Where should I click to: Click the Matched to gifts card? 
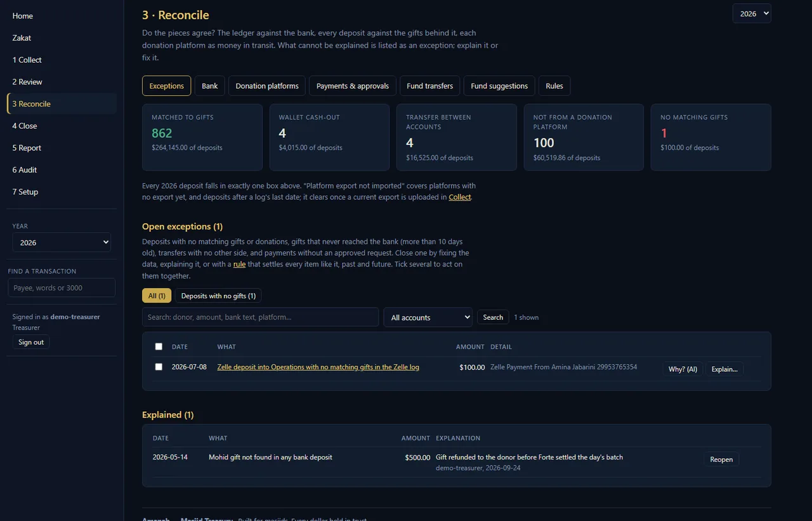pyautogui.click(x=202, y=137)
